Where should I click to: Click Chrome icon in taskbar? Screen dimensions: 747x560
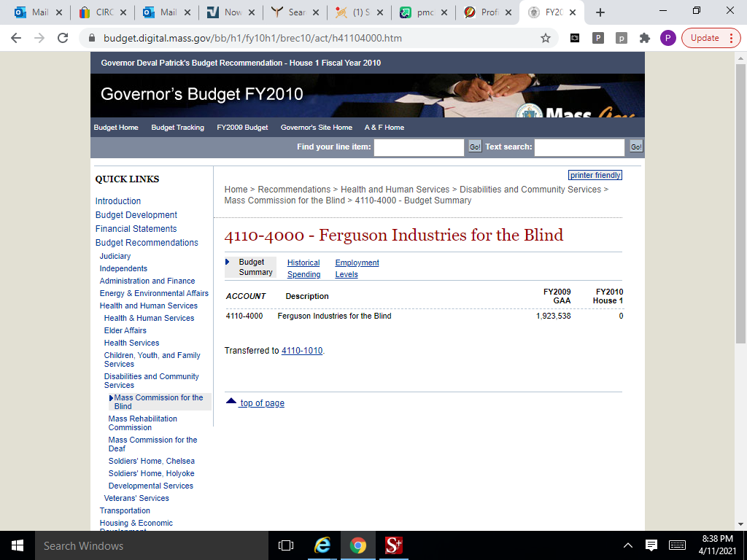point(357,545)
